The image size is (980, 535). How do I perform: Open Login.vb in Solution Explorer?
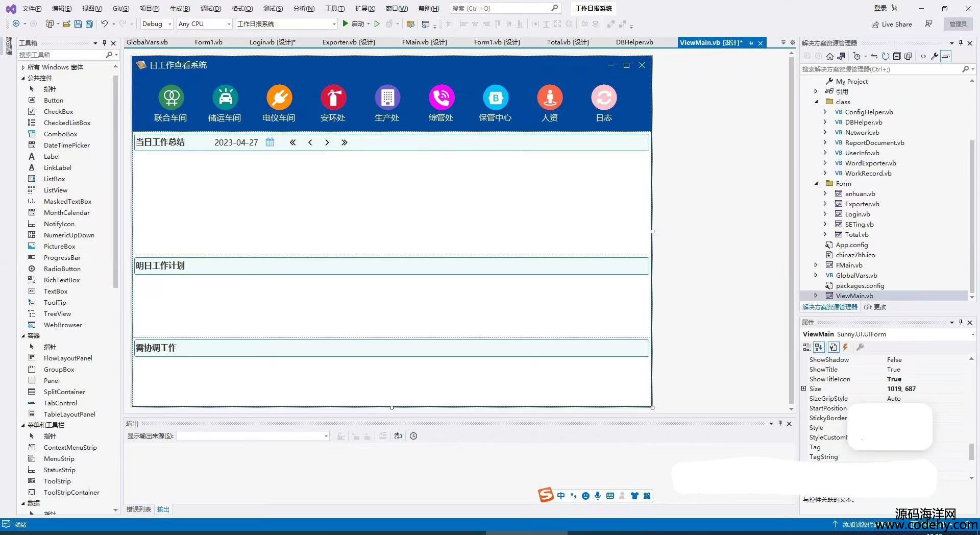(857, 214)
